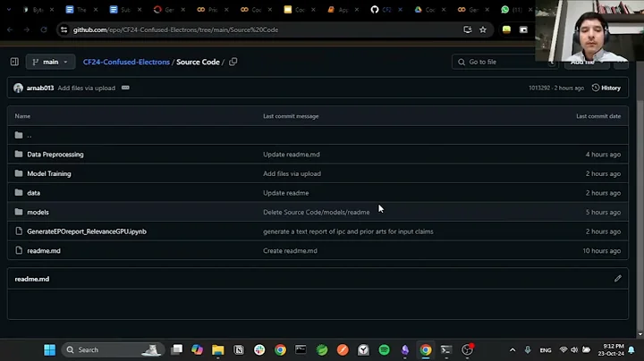Click the github.com address bar URL
This screenshot has height=361, width=644.
[x=176, y=30]
